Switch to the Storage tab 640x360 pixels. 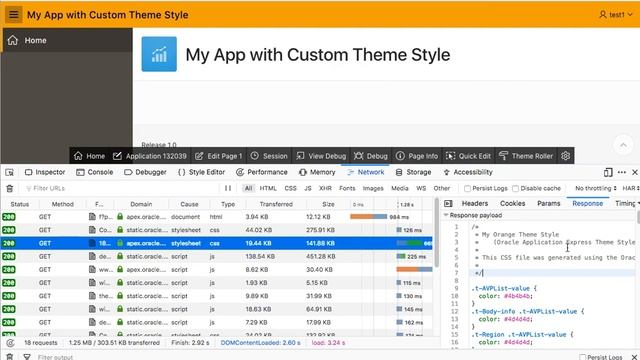point(413,172)
